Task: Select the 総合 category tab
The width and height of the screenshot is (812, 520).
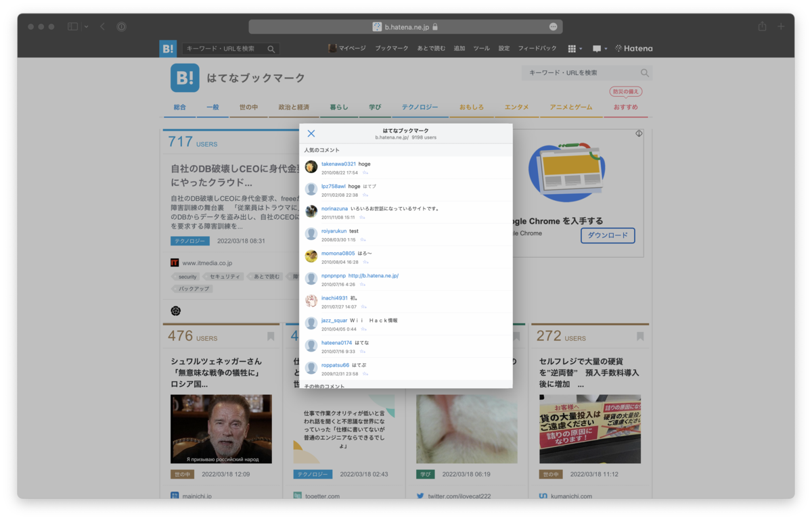Action: 179,108
